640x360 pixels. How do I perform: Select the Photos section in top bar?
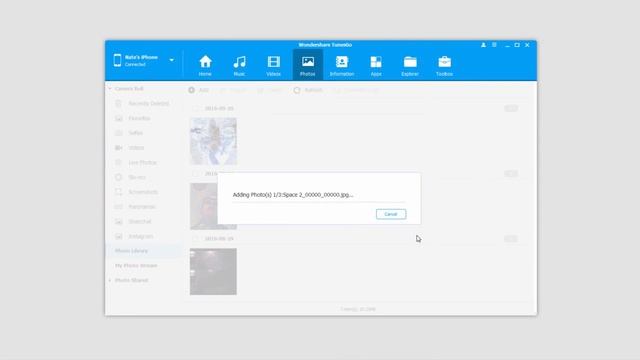coord(308,65)
